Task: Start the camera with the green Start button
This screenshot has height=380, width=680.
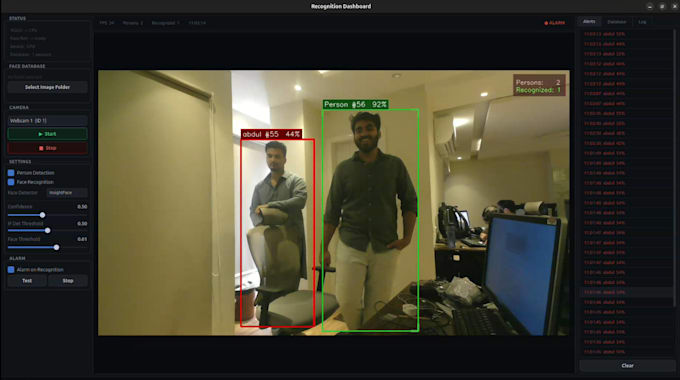Action: tap(47, 134)
